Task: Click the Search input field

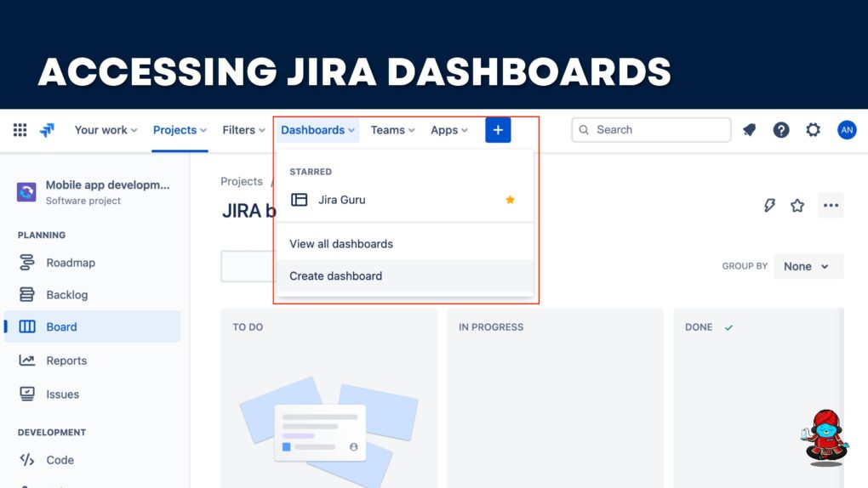Action: coord(651,130)
